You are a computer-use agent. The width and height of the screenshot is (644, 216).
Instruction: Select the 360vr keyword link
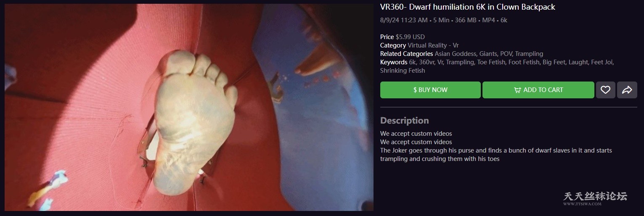click(427, 62)
